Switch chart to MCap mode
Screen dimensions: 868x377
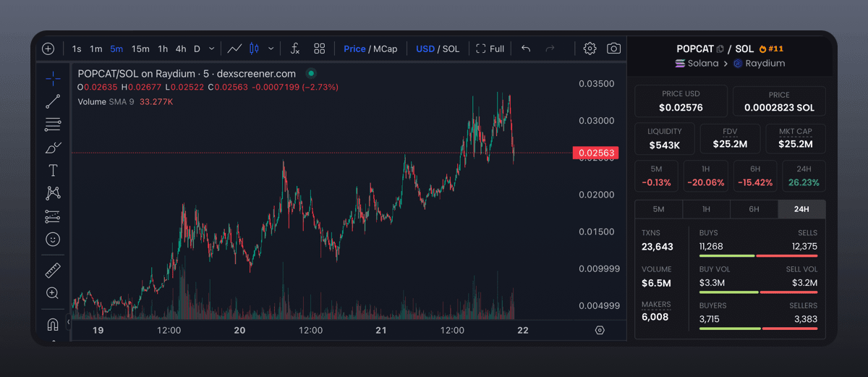click(385, 48)
